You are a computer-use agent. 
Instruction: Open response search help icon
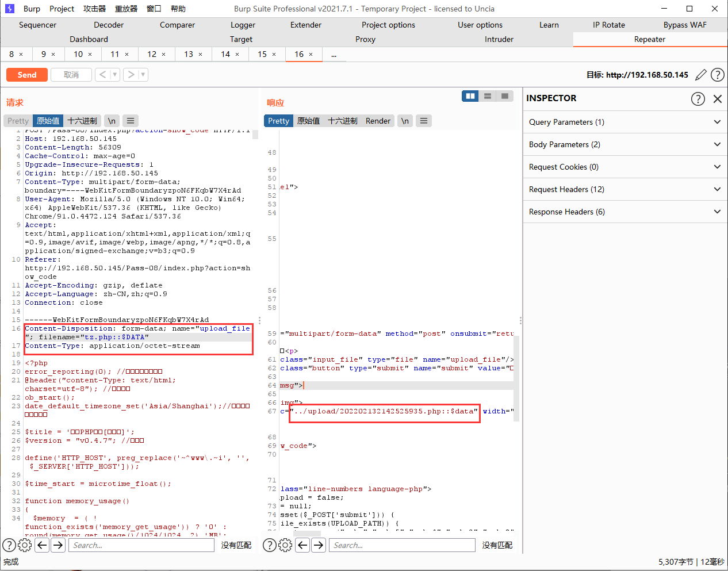[x=270, y=545]
